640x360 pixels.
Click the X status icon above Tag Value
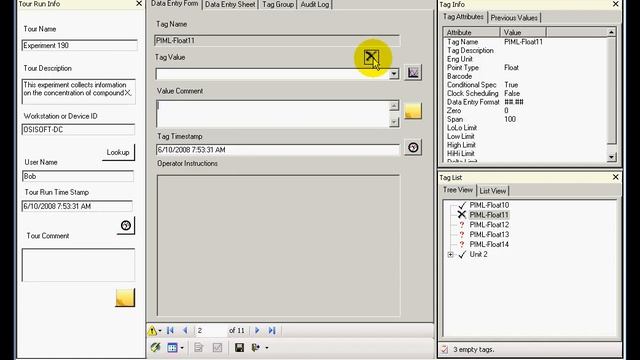(371, 58)
